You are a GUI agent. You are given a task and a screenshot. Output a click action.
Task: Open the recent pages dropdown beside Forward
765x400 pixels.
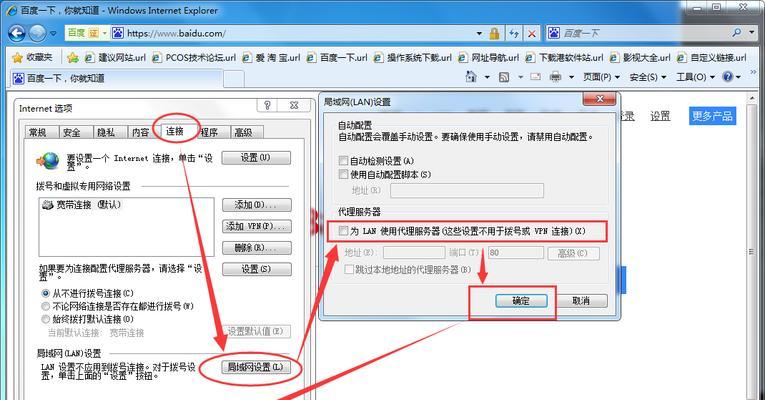pyautogui.click(x=53, y=34)
